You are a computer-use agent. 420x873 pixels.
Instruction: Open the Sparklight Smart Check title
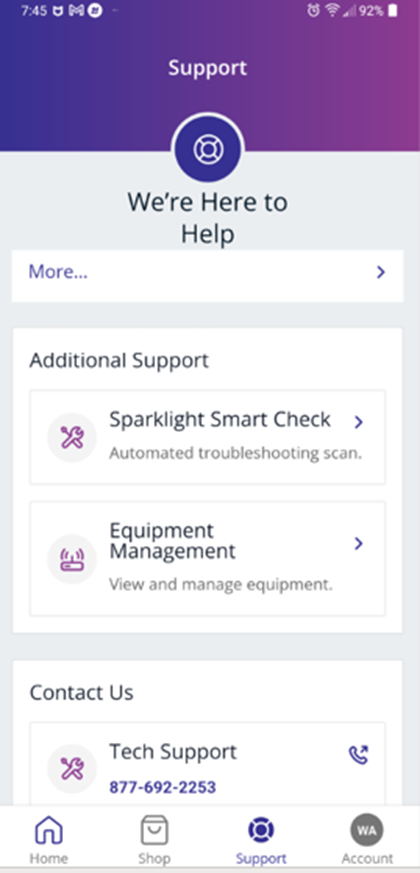coord(220,419)
